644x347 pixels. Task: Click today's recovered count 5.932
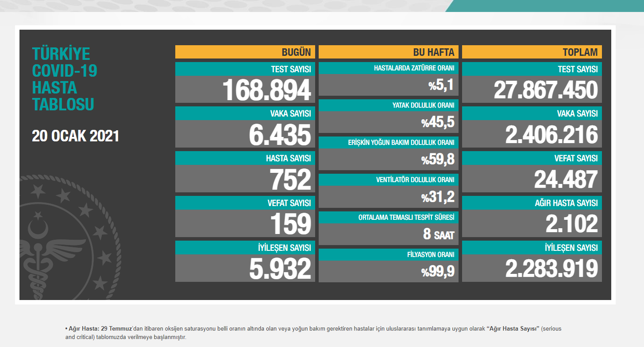[280, 269]
